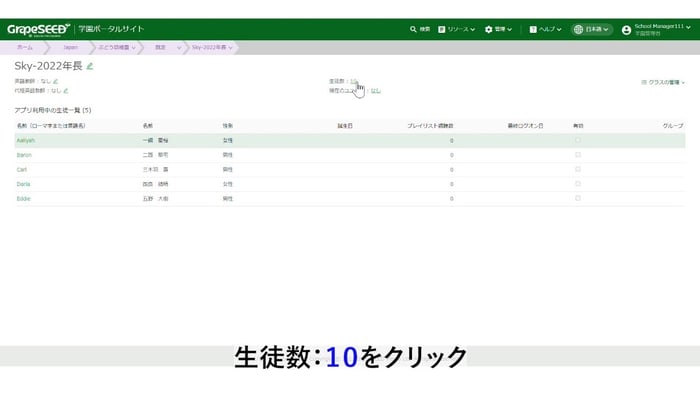Toggle 有効 checkbox for Eddie
The image size is (700, 393).
pos(578,198)
